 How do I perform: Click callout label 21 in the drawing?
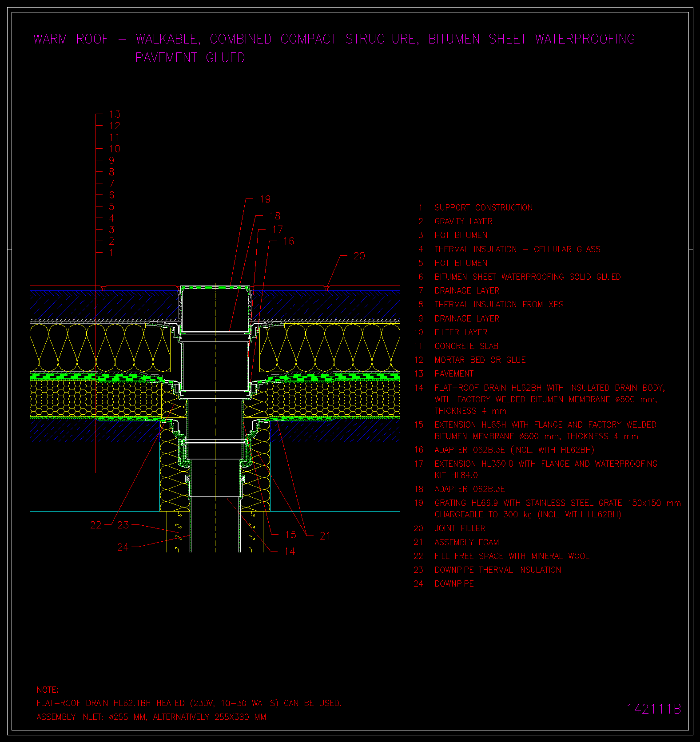[x=325, y=536]
